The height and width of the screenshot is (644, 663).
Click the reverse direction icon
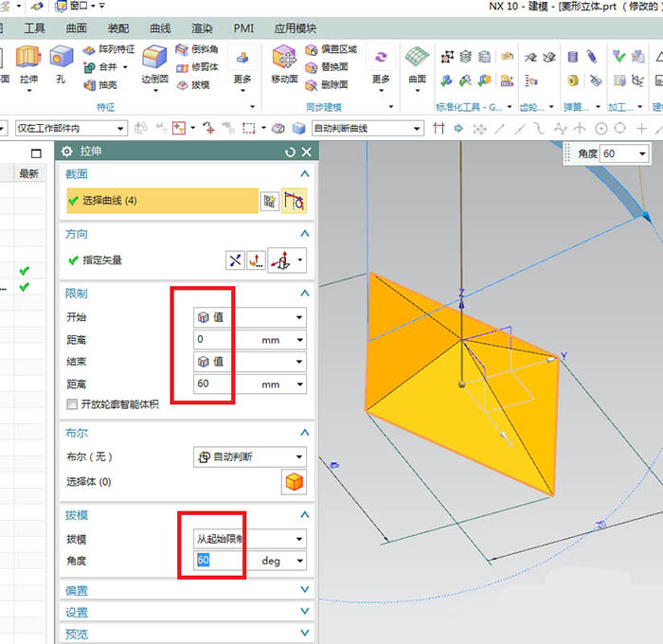pos(234,259)
